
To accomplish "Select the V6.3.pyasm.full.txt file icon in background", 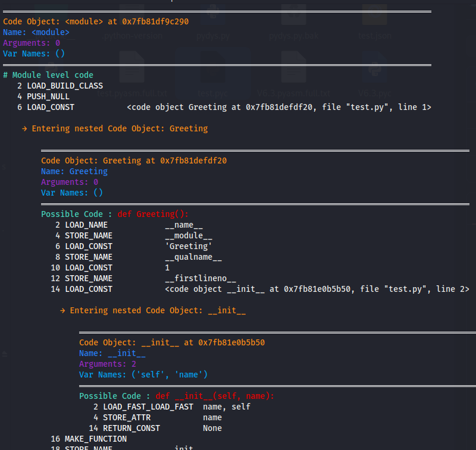I will click(293, 67).
